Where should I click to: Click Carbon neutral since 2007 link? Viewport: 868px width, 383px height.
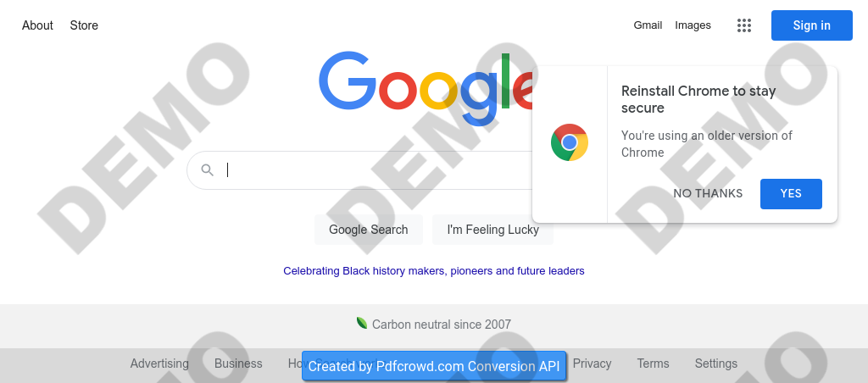pos(441,325)
